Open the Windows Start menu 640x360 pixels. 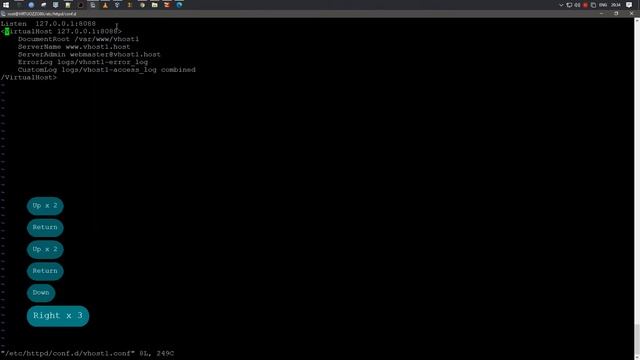tap(6, 5)
